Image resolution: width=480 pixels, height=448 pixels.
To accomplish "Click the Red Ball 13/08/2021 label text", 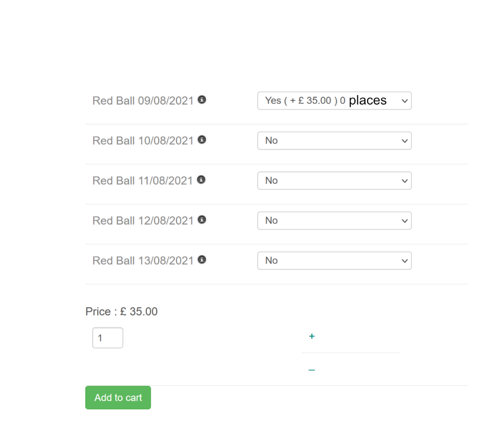I will 143,261.
